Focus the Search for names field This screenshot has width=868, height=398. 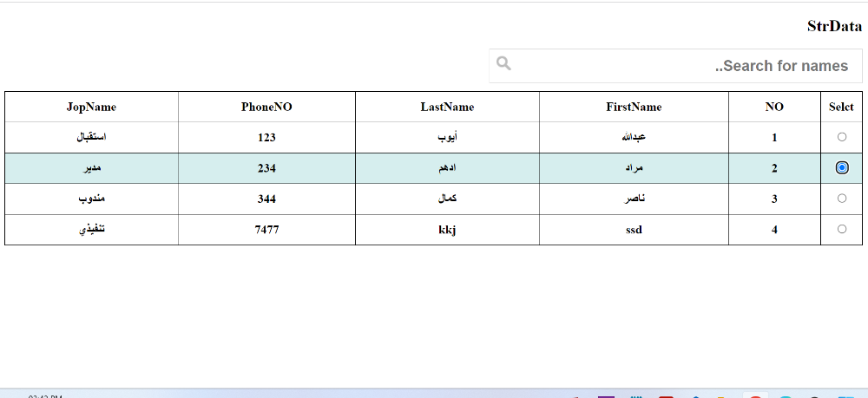point(686,66)
